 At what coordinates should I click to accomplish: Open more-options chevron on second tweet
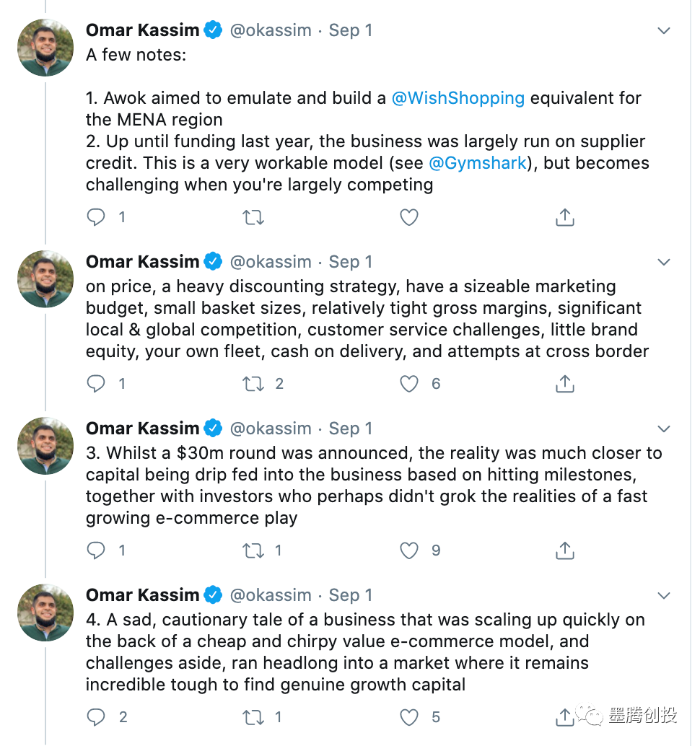(x=664, y=263)
